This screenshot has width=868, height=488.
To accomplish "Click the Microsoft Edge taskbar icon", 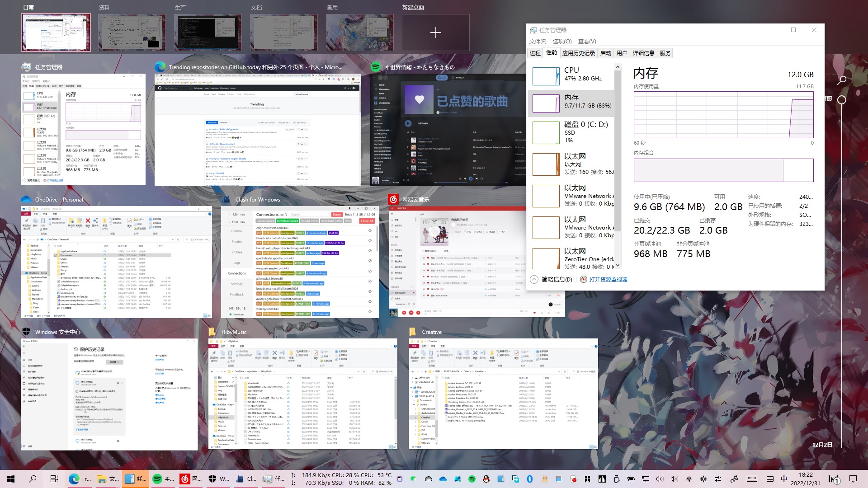I will click(74, 479).
